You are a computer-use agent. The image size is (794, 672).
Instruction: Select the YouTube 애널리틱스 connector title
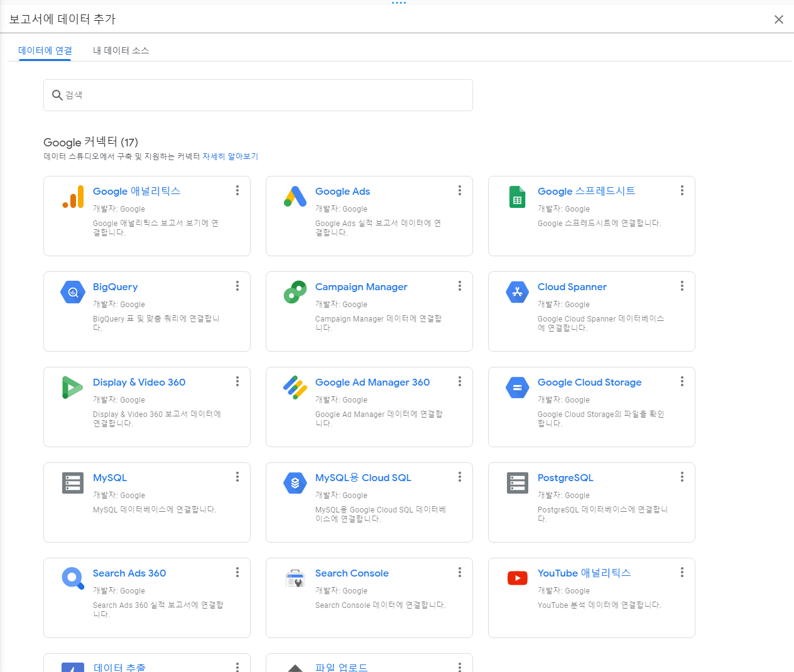click(x=584, y=573)
